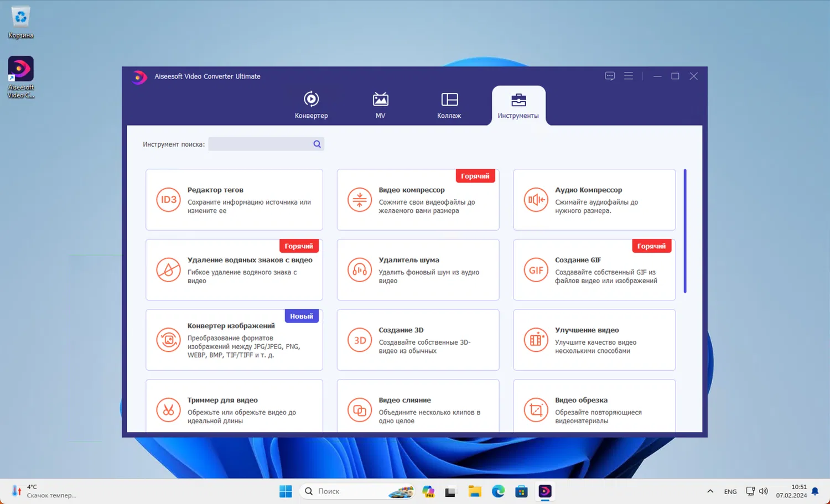The height and width of the screenshot is (504, 830).
Task: Click the vertical scrollbar of tools list
Action: pos(685,231)
